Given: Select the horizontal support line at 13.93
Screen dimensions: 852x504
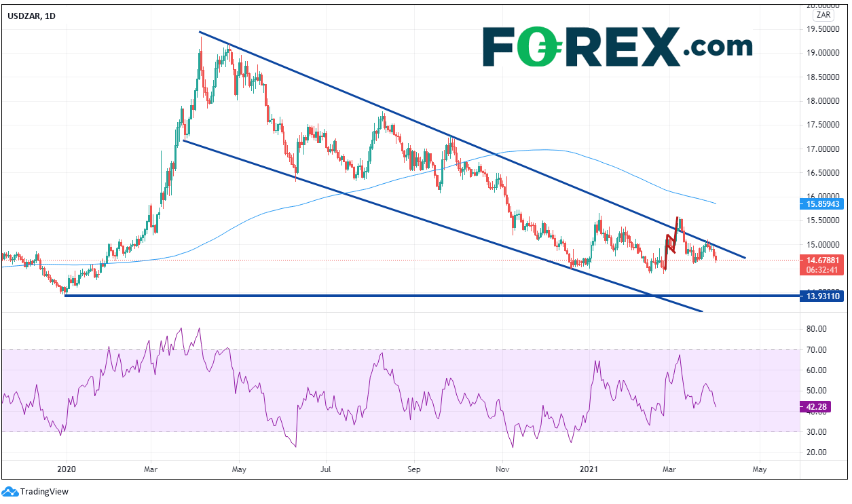Looking at the screenshot, I should pyautogui.click(x=407, y=295).
